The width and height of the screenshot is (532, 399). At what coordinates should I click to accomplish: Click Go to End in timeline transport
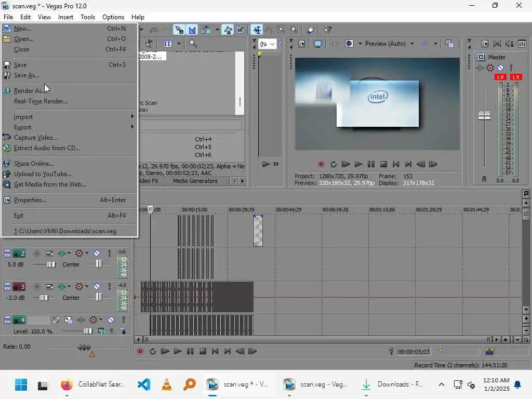coord(228,351)
